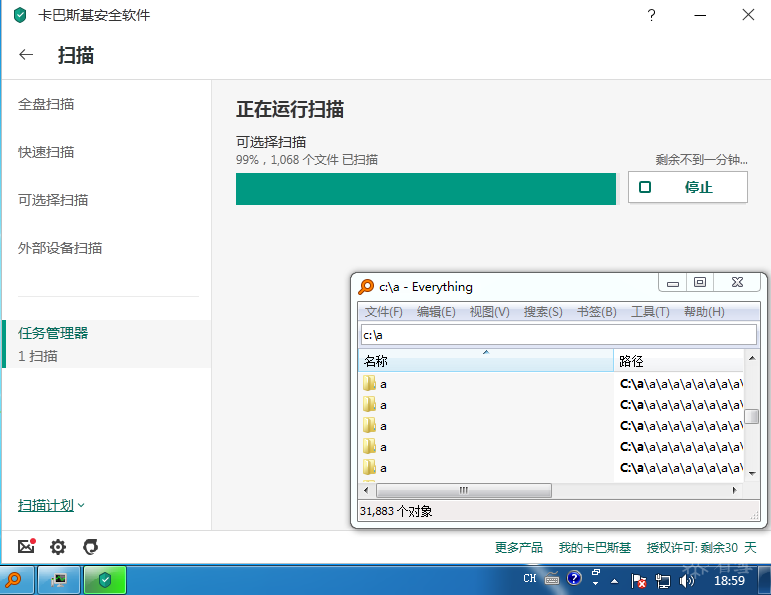This screenshot has height=595, width=771.
Task: Click the Everything magnifier icon in title bar
Action: point(366,287)
